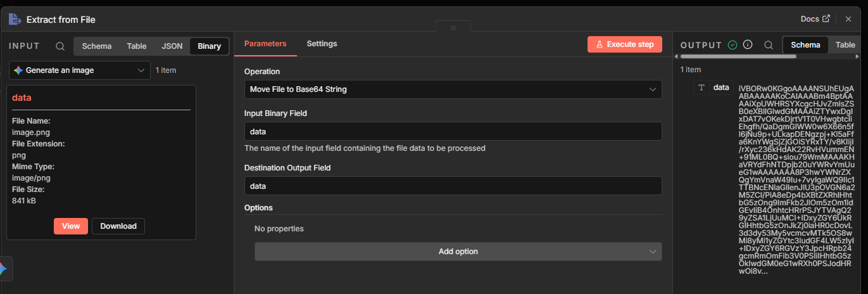This screenshot has width=868, height=294.
Task: Open the Generate an image node dropdown
Action: click(80, 70)
